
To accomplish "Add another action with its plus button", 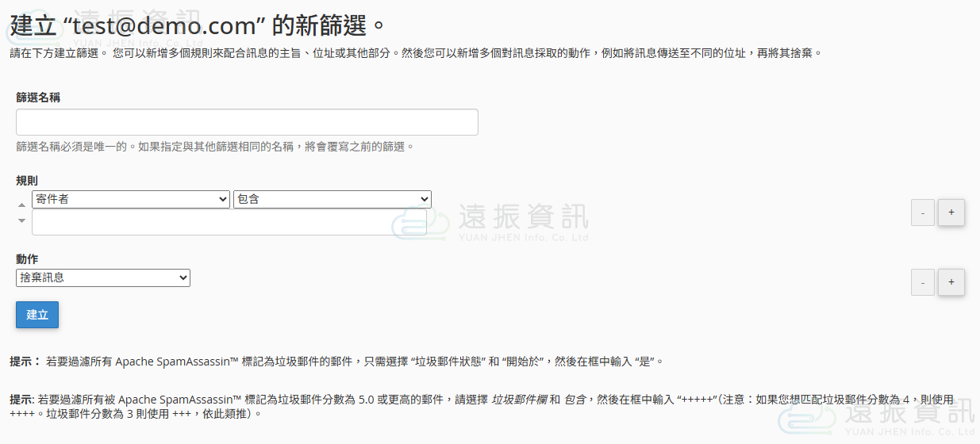I will (x=951, y=281).
